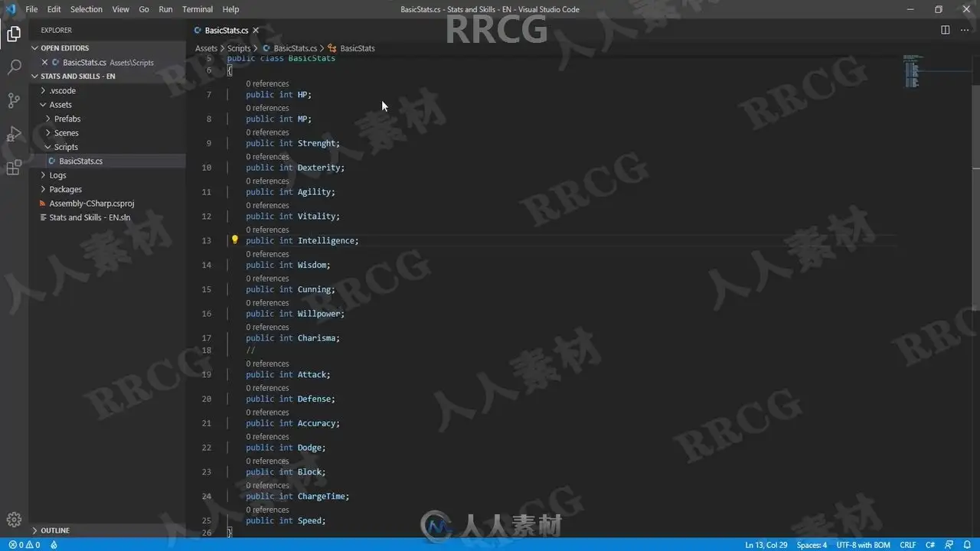The height and width of the screenshot is (551, 980).
Task: Open the Run and Debug view
Action: pyautogui.click(x=14, y=134)
